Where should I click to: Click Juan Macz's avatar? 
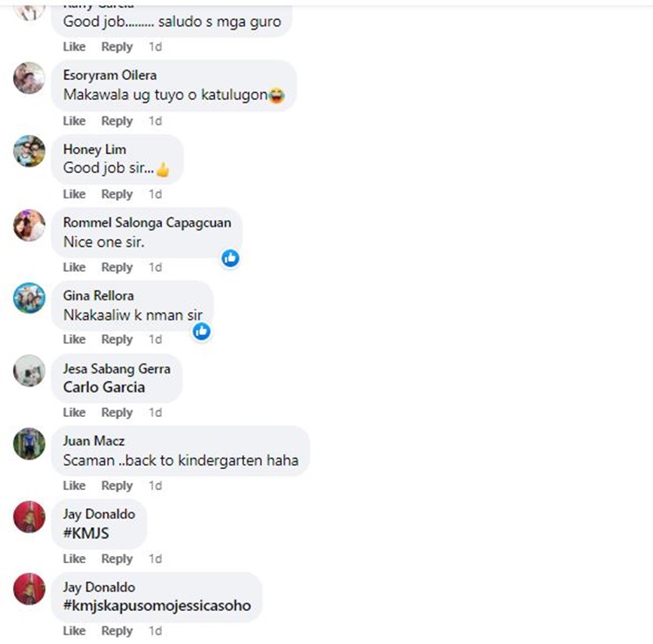(x=29, y=444)
